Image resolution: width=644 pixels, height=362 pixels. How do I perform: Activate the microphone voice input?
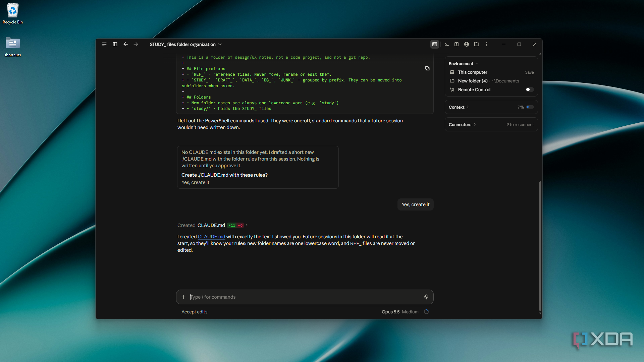click(x=426, y=297)
